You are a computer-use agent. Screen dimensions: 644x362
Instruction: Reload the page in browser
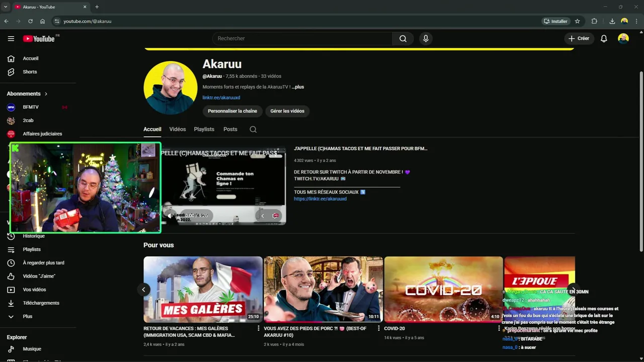pyautogui.click(x=30, y=21)
